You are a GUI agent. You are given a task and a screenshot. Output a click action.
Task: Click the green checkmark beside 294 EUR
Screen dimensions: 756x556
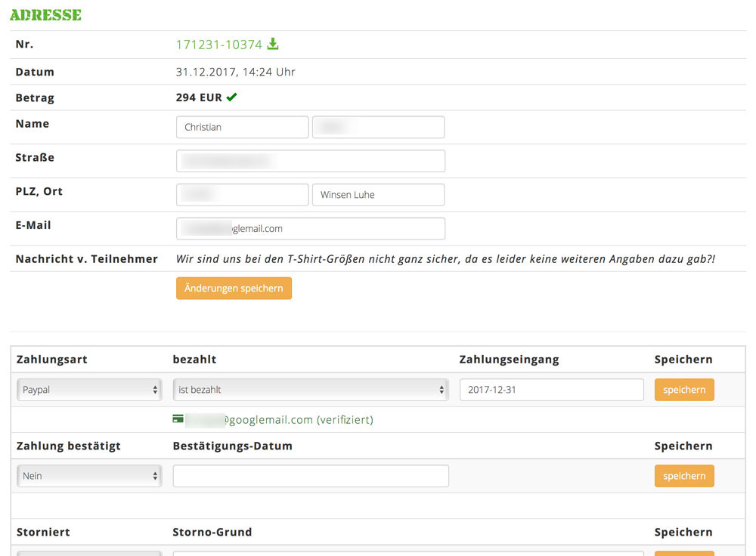click(x=231, y=97)
